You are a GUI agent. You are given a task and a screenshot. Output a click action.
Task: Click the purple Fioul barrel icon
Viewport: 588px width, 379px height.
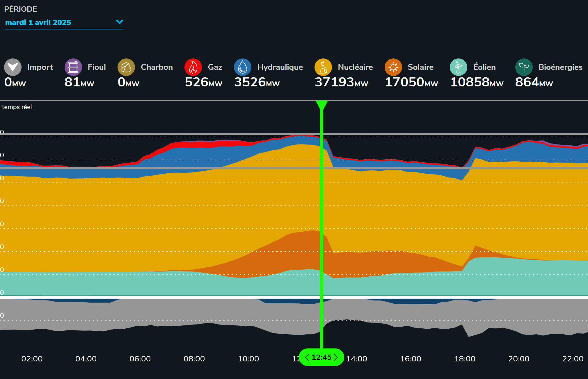[73, 67]
